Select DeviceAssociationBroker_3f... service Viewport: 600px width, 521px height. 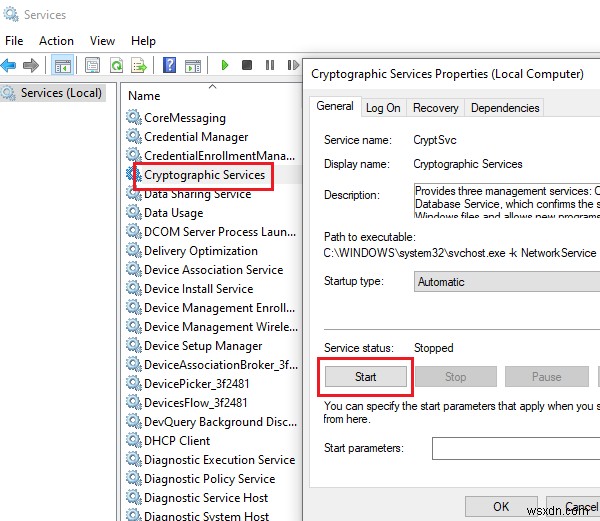pyautogui.click(x=221, y=365)
